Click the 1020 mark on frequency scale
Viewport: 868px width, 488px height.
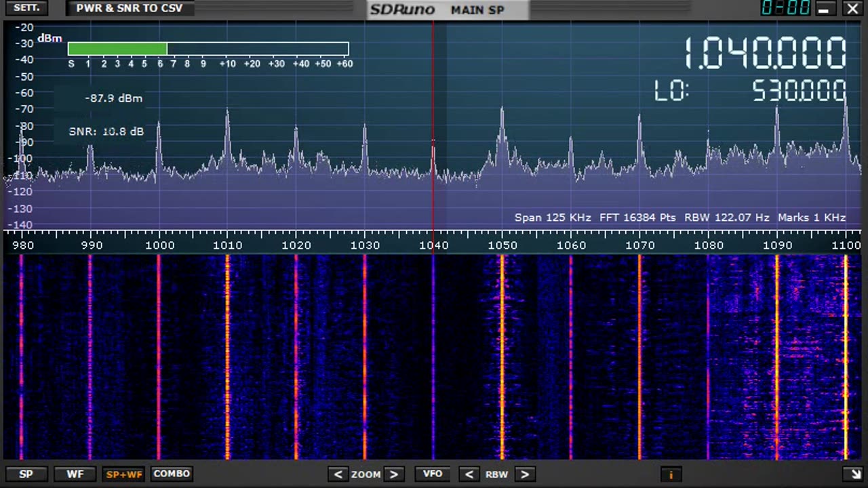click(x=296, y=245)
